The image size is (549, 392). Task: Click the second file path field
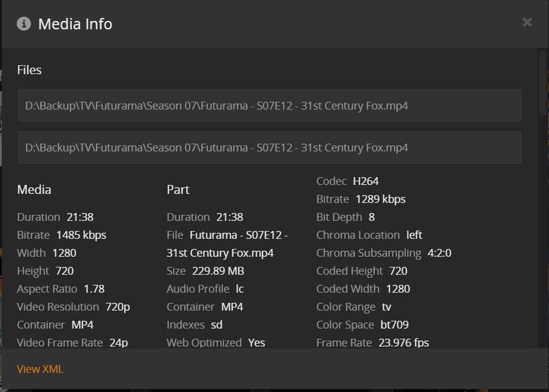[270, 147]
